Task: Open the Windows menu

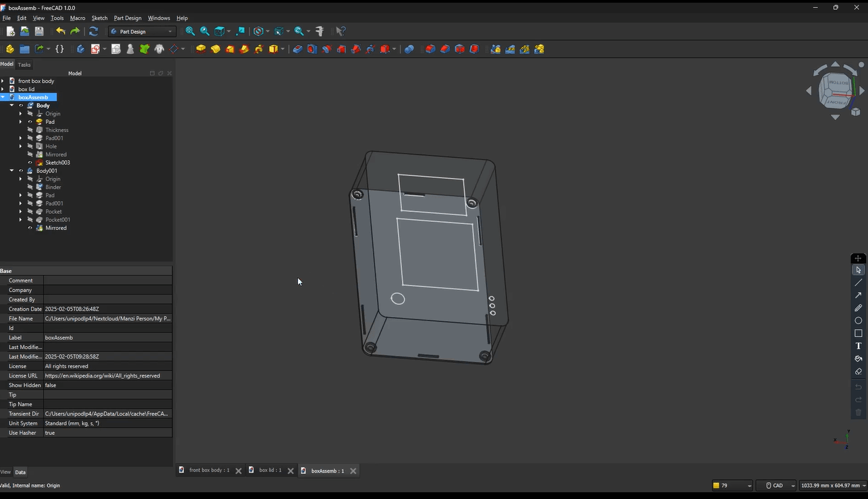Action: coord(158,18)
